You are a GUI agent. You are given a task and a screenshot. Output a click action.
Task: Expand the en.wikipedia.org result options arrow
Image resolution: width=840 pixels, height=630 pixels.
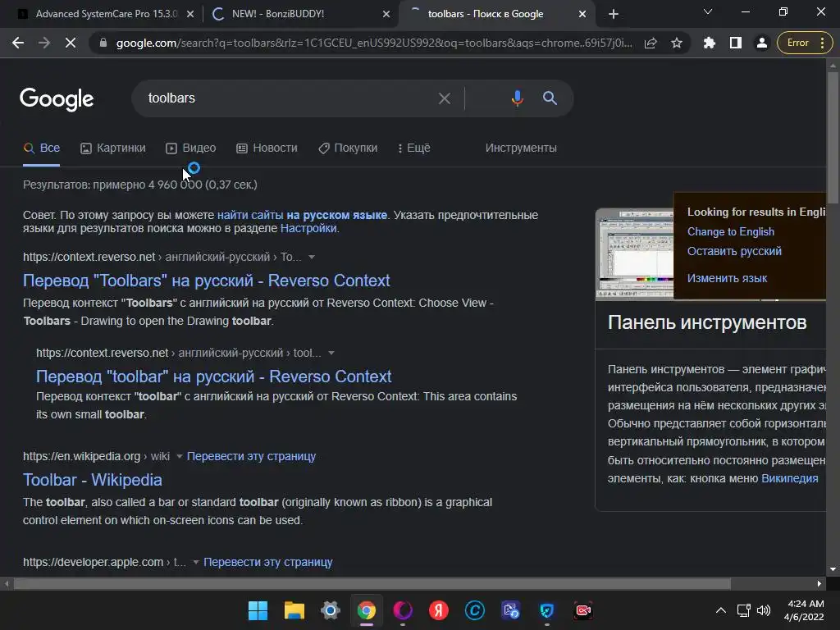coord(180,456)
